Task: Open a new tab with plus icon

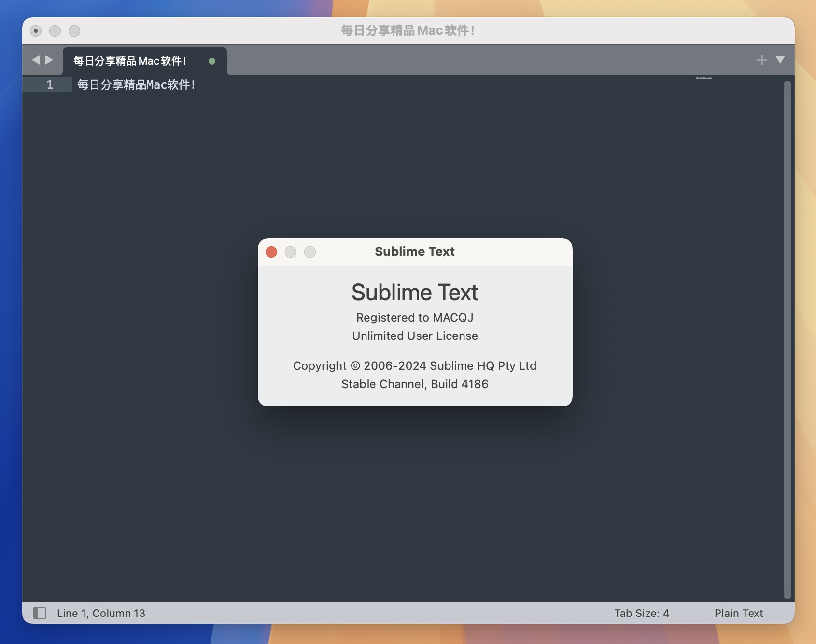Action: (x=761, y=60)
